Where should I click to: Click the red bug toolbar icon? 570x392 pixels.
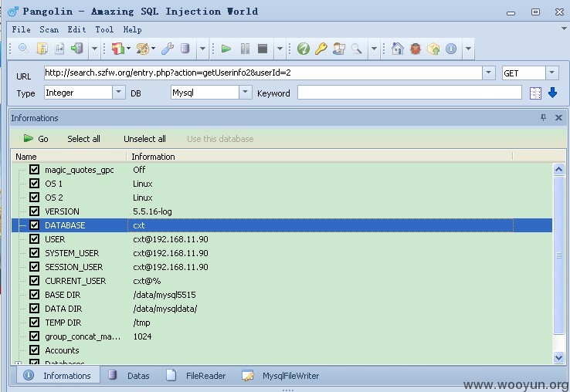click(x=415, y=49)
